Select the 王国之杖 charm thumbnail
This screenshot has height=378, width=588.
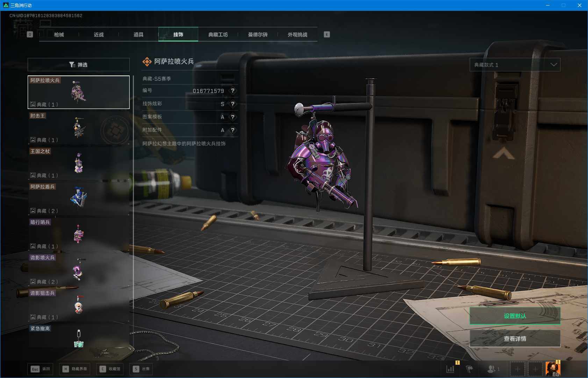coord(78,163)
